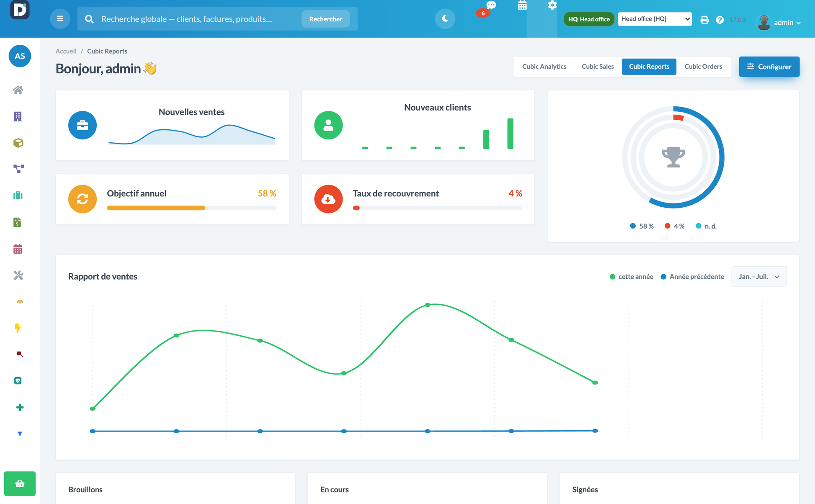Click the 4 % red legend dot
This screenshot has width=815, height=504.
(668, 226)
